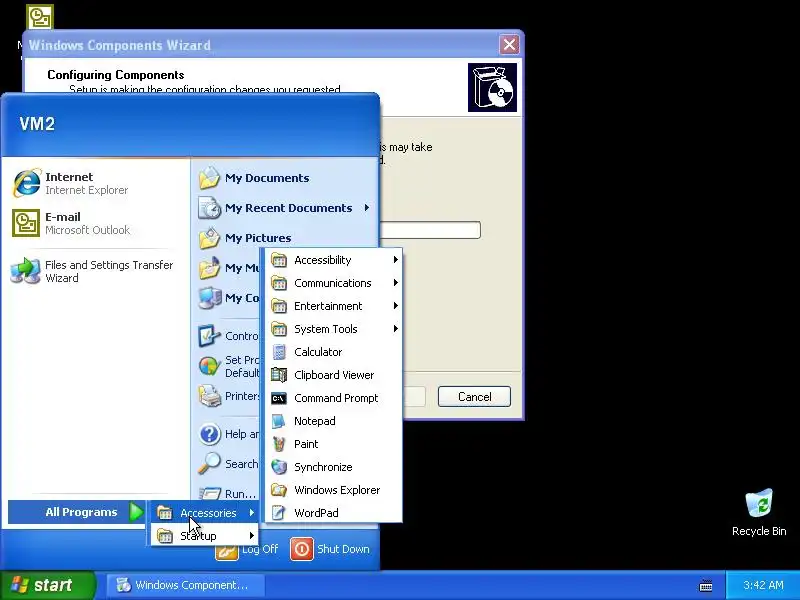Click the Command Prompt icon

point(279,398)
